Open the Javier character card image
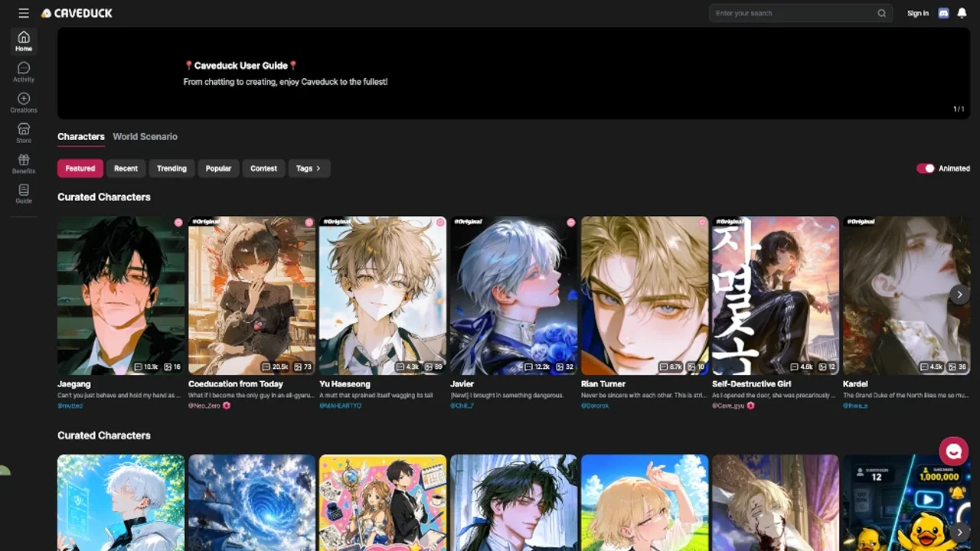 pos(514,295)
